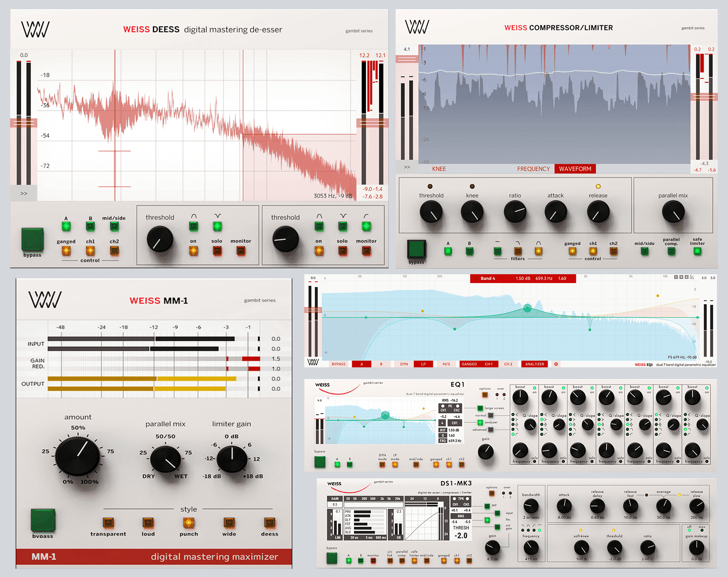
Task: Enable solo for the first Deess band
Action: [x=217, y=251]
